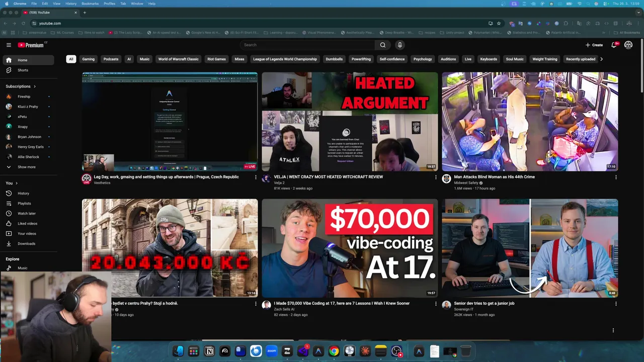Click the search magnifier button
Screen dimensions: 644x362
point(383,45)
